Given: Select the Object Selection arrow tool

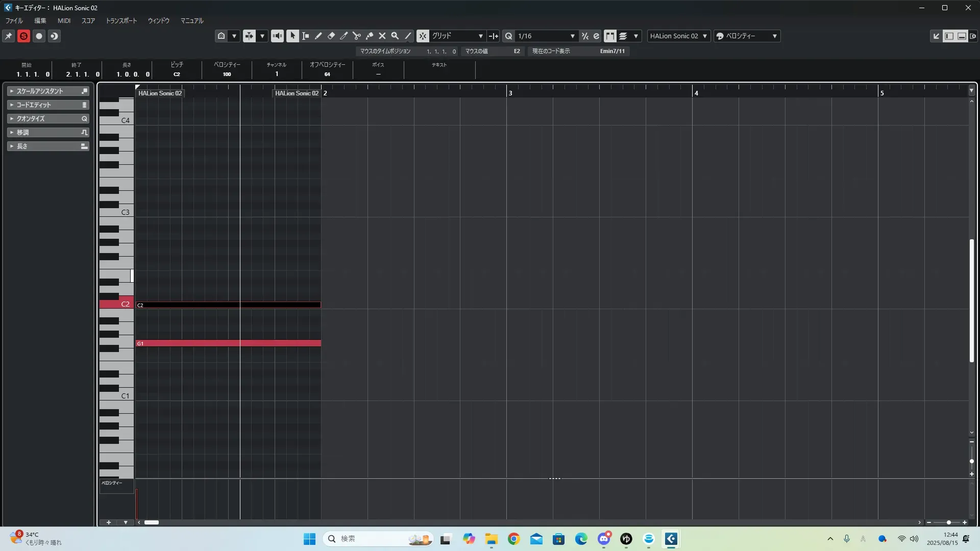Looking at the screenshot, I should pos(292,36).
